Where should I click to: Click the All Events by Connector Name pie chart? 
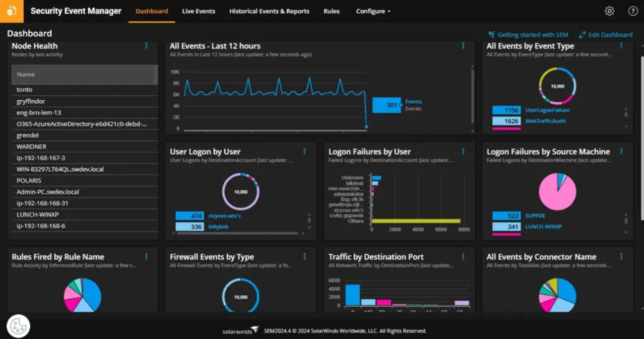[557, 295]
